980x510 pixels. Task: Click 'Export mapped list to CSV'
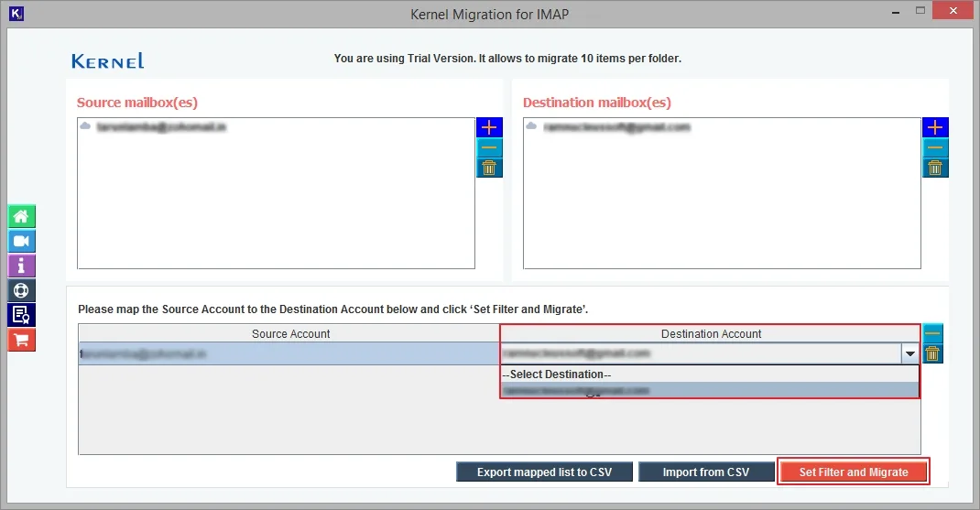click(544, 472)
